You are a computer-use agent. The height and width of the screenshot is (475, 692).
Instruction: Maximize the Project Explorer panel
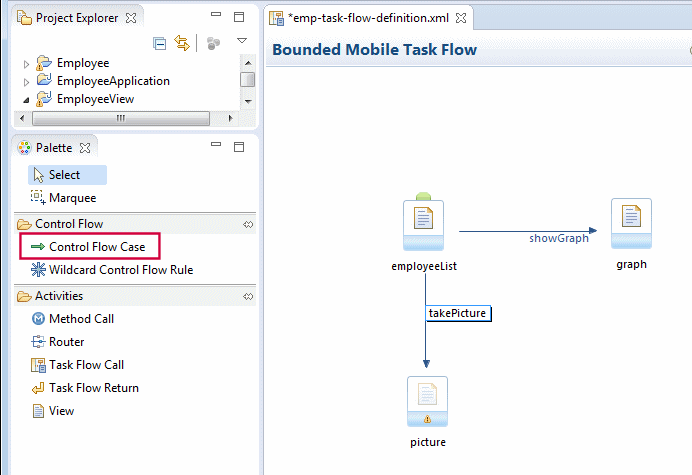point(239,17)
